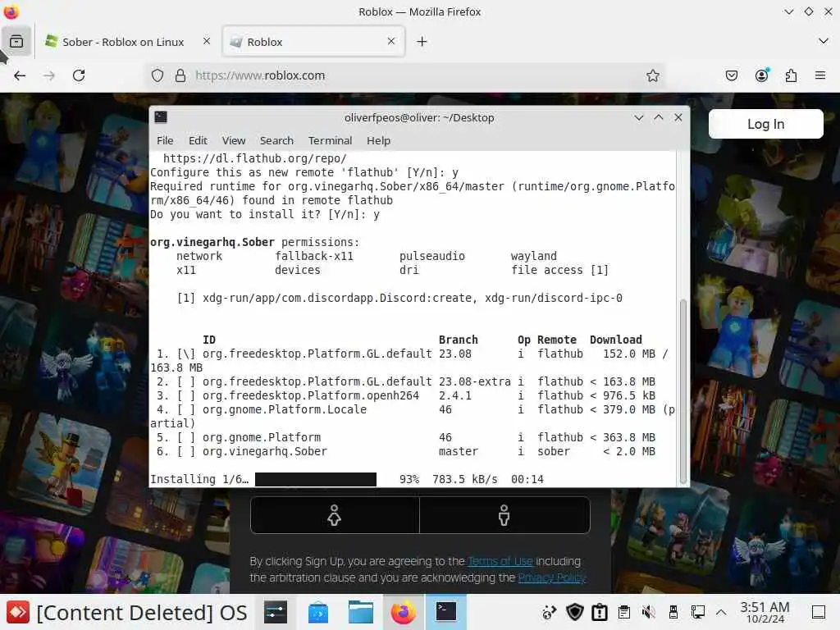Open the software store taskbar icon
840x630 pixels.
click(318, 612)
